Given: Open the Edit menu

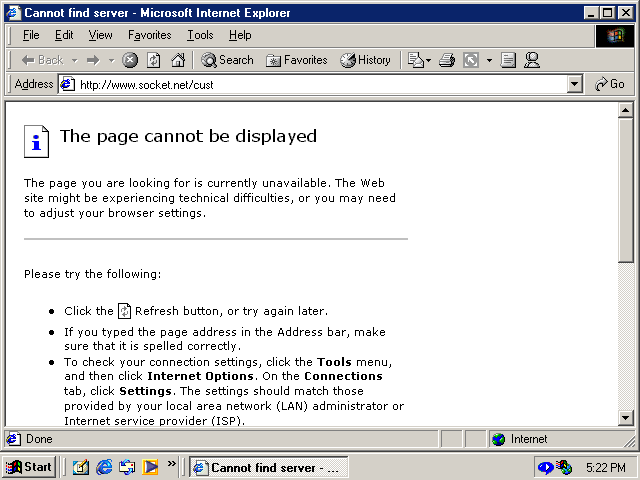Looking at the screenshot, I should pyautogui.click(x=64, y=36).
